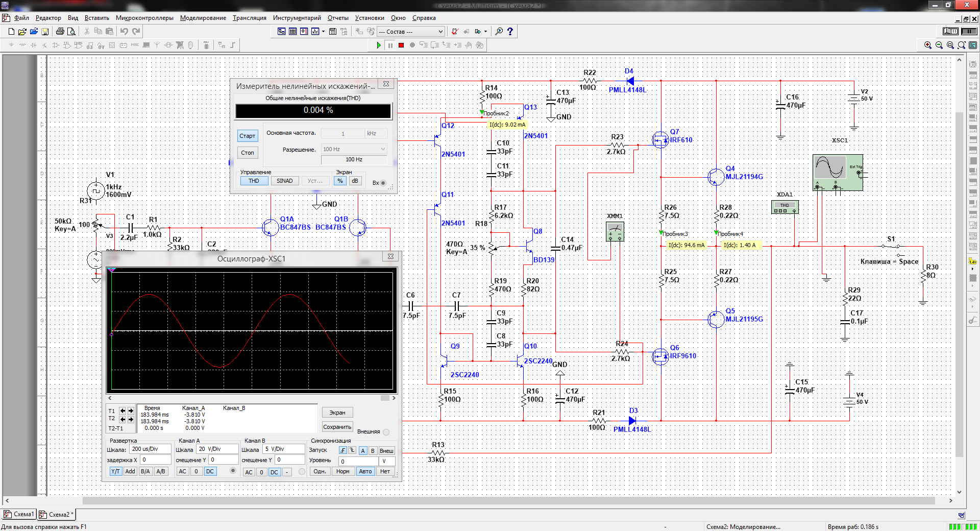This screenshot has width=980, height=531.
Task: Click the Undo arrow in the toolbar
Action: 124,32
